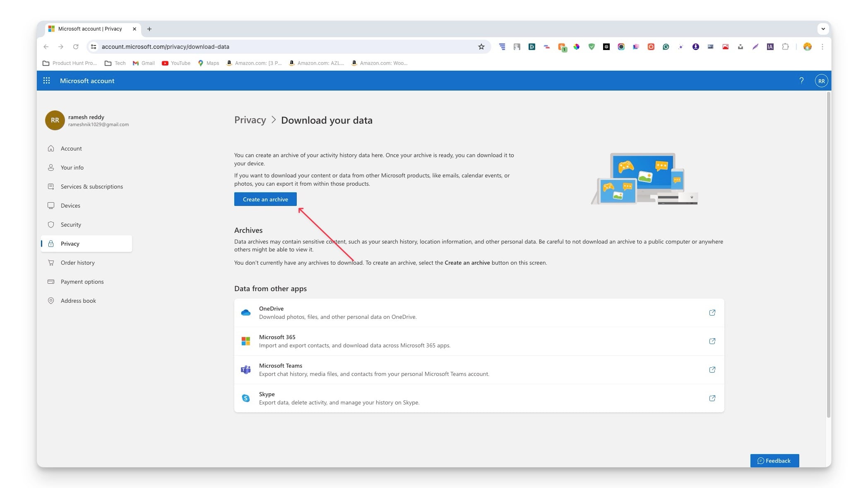Open the Amazon.com: AZL bookmark

317,63
